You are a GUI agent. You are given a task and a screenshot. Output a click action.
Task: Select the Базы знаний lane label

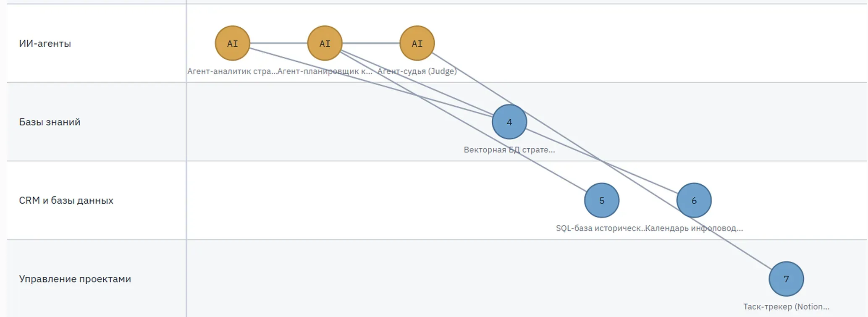click(50, 122)
